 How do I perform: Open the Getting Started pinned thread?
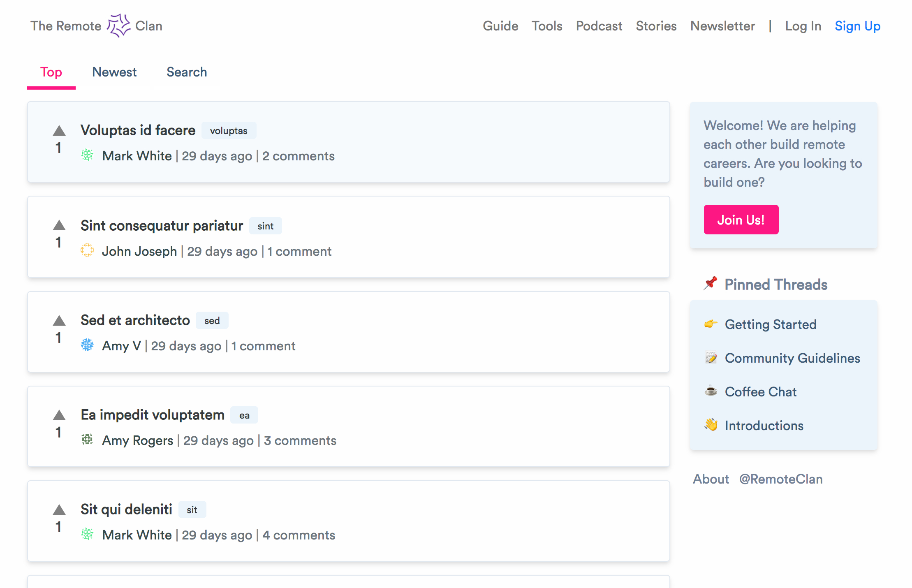pos(770,324)
